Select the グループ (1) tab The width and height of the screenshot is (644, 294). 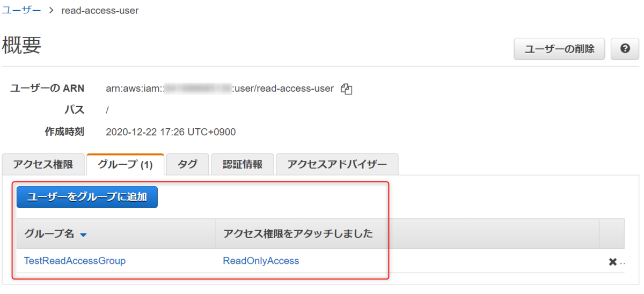pos(126,164)
